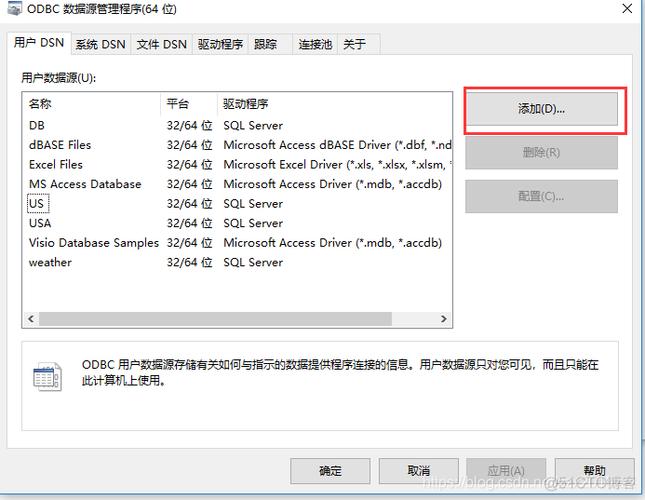This screenshot has height=500, width=645.
Task: Click the Microsoft Excel Driver cell
Action: tap(337, 165)
